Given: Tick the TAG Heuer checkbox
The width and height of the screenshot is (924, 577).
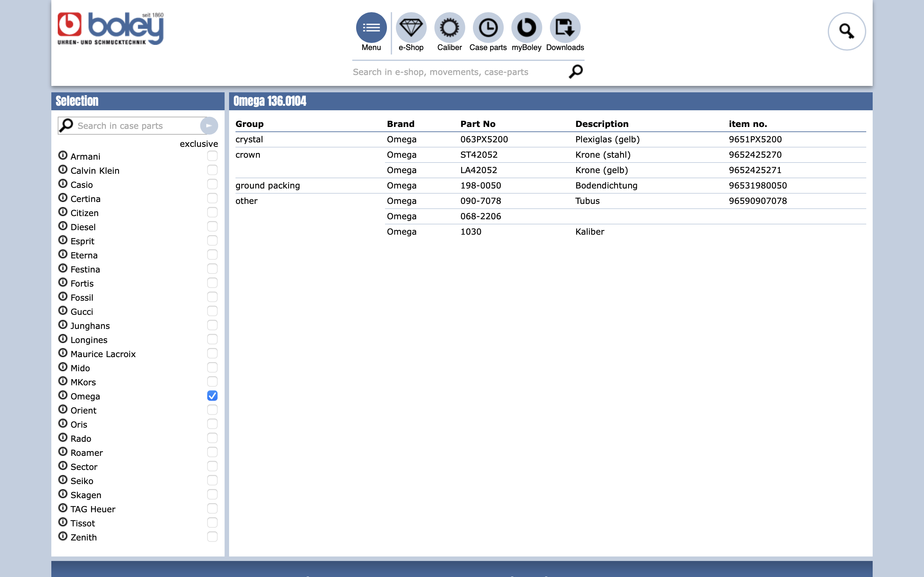Looking at the screenshot, I should (212, 509).
